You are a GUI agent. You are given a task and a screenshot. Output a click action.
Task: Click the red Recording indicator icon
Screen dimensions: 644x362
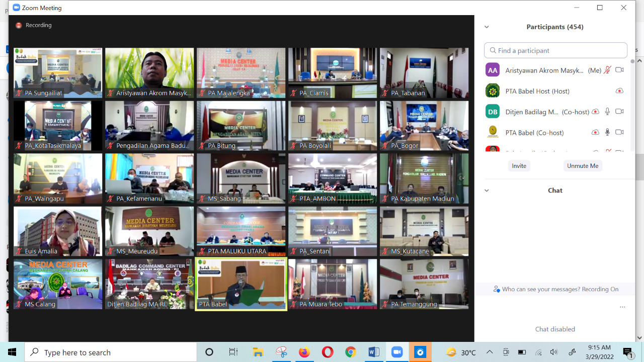click(x=19, y=25)
